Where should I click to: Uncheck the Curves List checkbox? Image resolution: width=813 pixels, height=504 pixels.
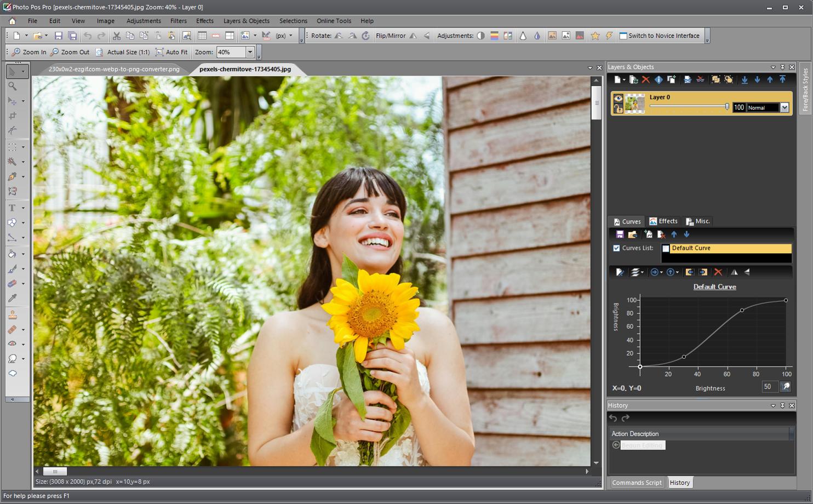point(616,248)
